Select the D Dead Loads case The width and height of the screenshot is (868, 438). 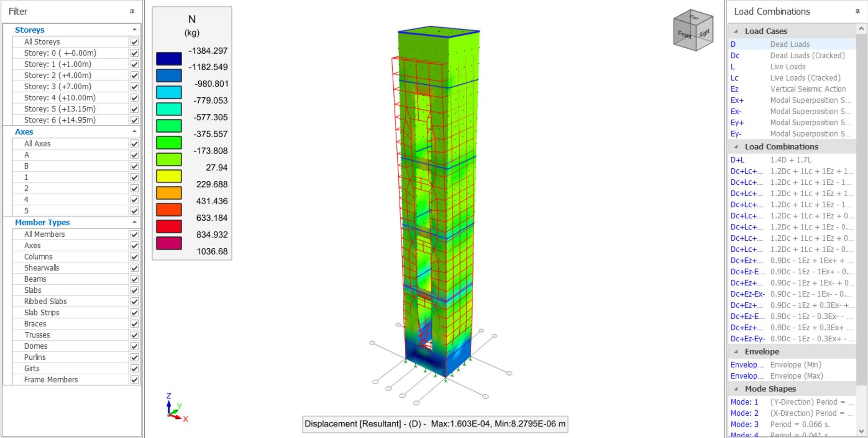click(x=792, y=44)
